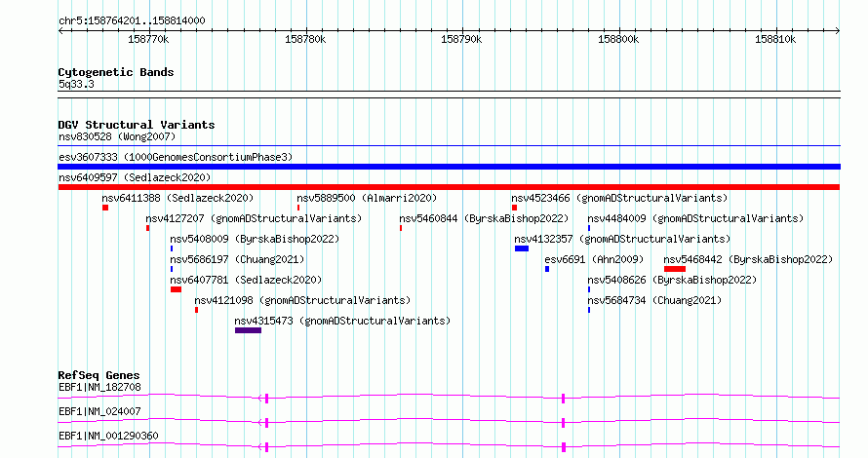This screenshot has width=868, height=458.
Task: Click right exon on EBF1|NM_182708 track
Action: (563, 399)
